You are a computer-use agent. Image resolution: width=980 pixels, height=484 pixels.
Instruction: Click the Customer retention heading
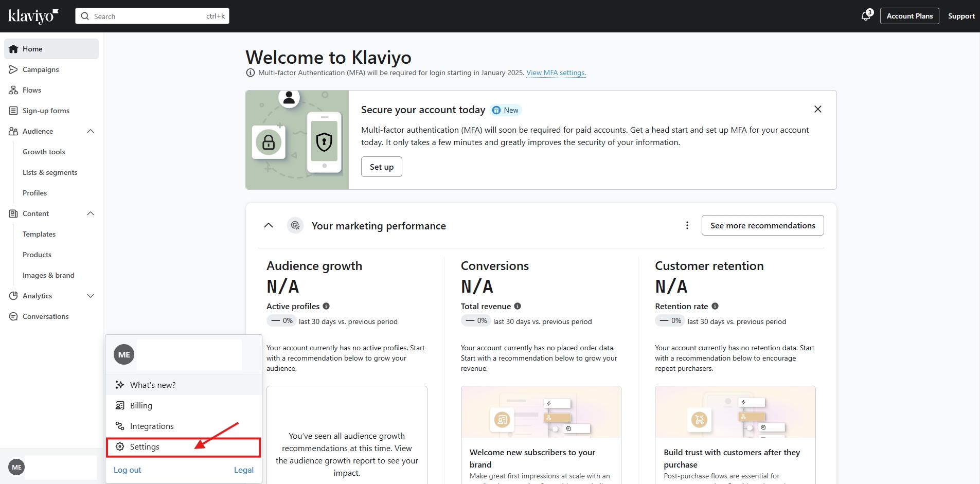click(x=709, y=266)
